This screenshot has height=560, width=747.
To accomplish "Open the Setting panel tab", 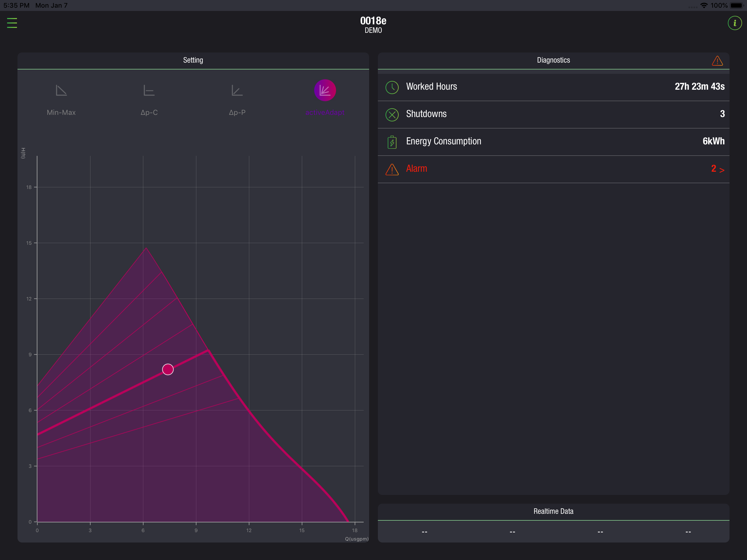I will pos(193,60).
